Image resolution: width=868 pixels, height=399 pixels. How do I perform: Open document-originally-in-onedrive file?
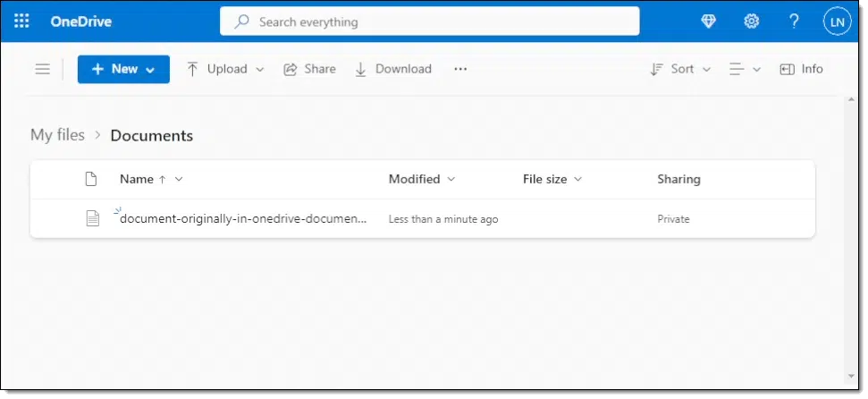coord(243,218)
